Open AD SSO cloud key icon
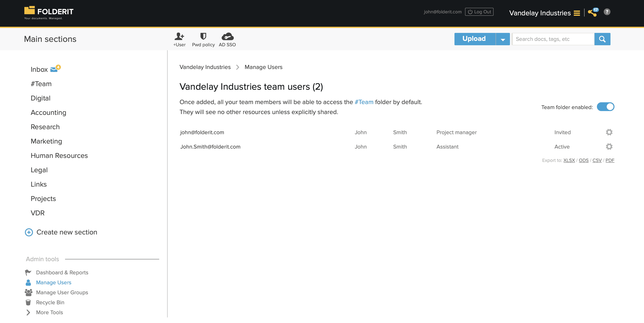The width and height of the screenshot is (644, 323). [227, 36]
